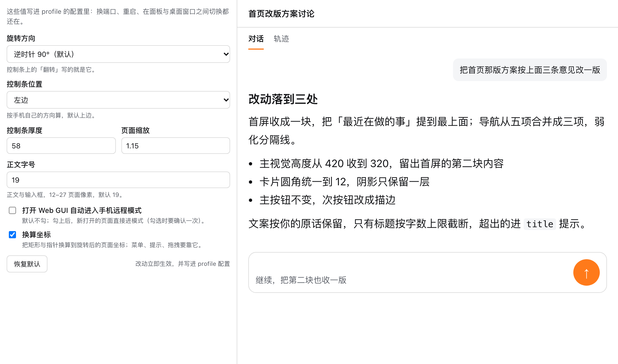Open the 旋转方向 dropdown
This screenshot has height=364, width=618.
tap(118, 54)
